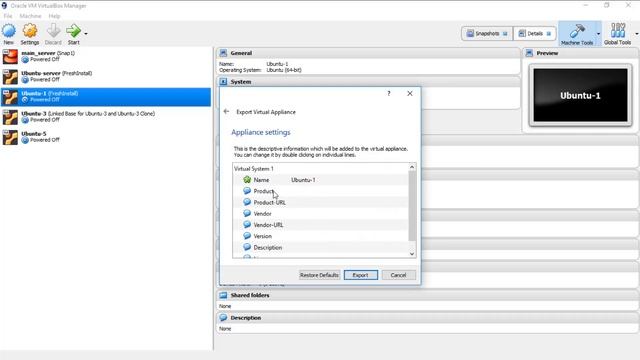Select the Name row with Ubuntu-1 value

pyautogui.click(x=320, y=180)
